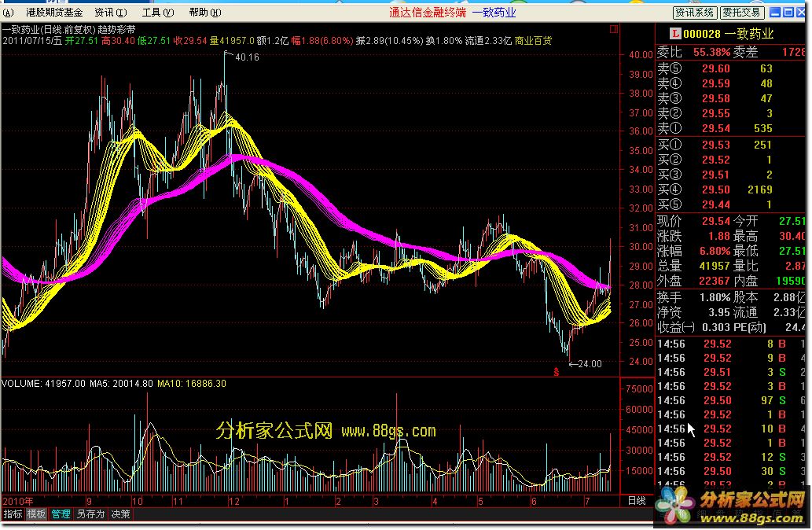Click the small red square chart icon
812x530 pixels.
tap(614, 30)
